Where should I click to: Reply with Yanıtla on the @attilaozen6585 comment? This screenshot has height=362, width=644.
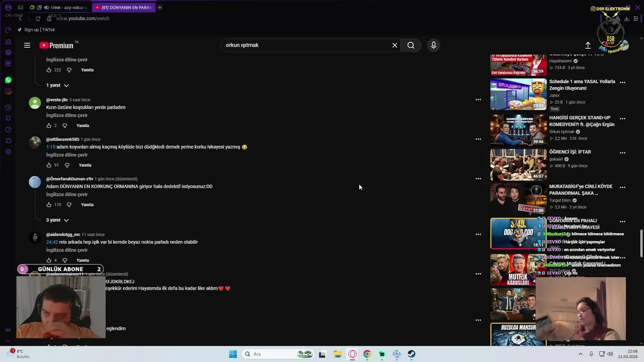pos(85,165)
